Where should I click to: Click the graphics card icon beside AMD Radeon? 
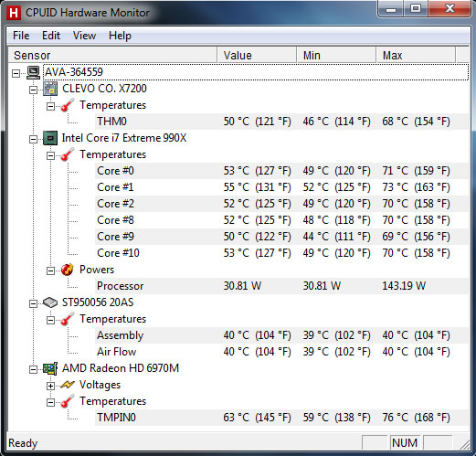[x=50, y=368]
